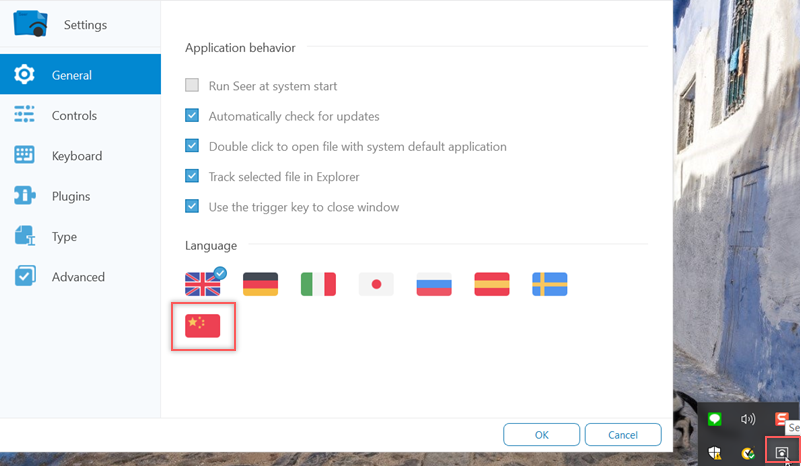Click the orange S input method tray icon
Screen dimensions: 801x466
click(782, 419)
